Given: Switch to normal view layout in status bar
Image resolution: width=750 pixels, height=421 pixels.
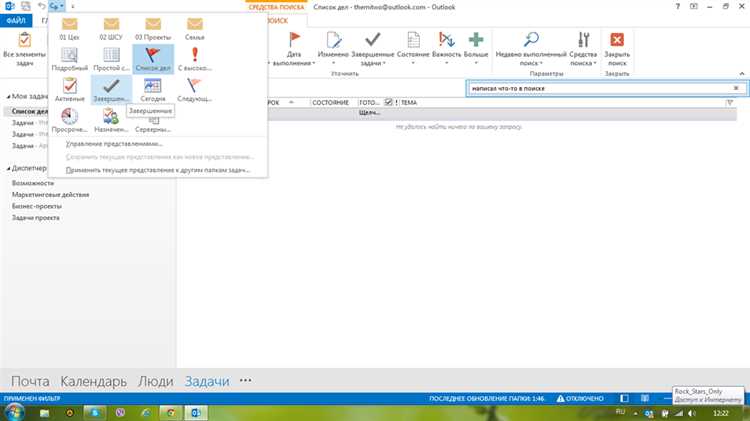Looking at the screenshot, I should pos(624,398).
